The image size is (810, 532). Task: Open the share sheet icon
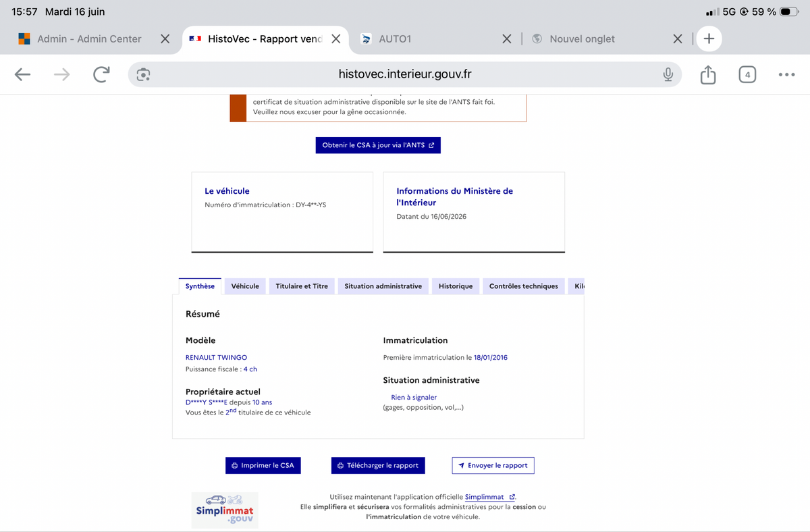click(707, 74)
